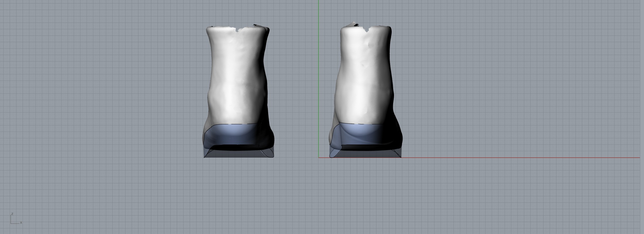Viewport: 644px width, 234px height.
Task: Click the Z label of the axis icon
Action: [12, 214]
